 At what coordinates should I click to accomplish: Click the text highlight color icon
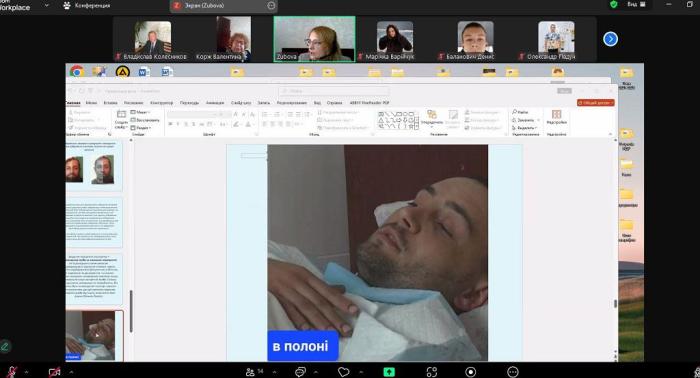(x=236, y=124)
